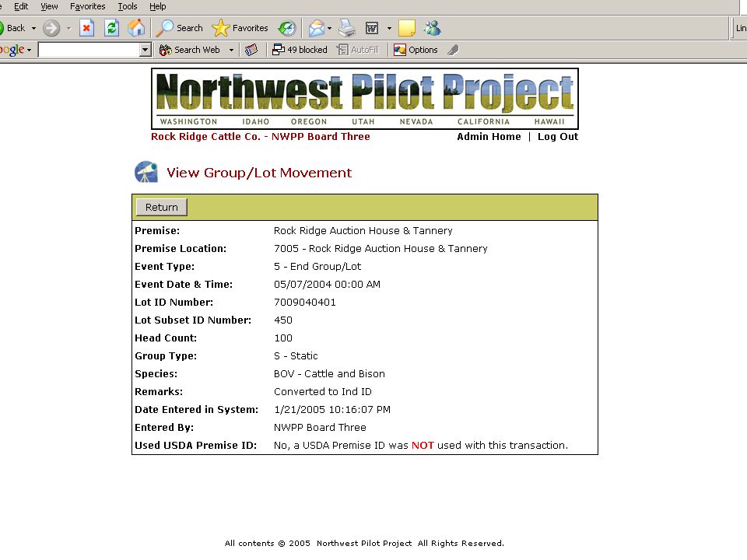747x560 pixels.
Task: Click in the Google toolbar search field
Action: click(x=89, y=50)
